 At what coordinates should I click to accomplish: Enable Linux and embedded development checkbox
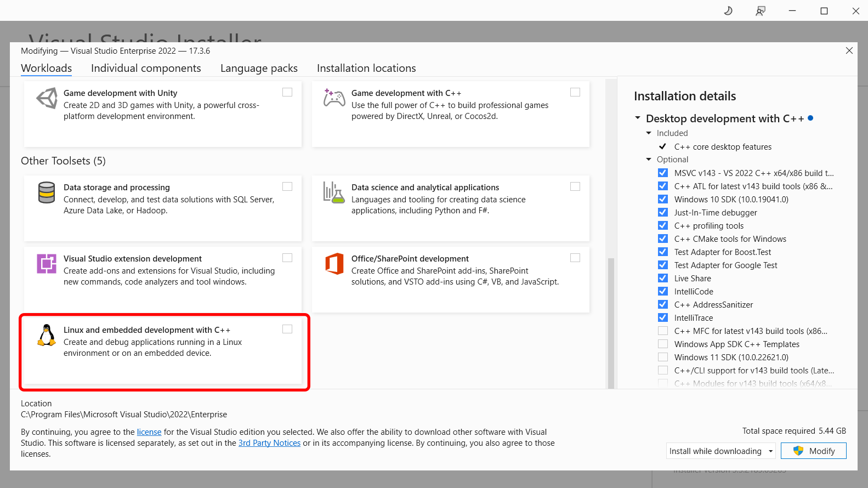287,329
